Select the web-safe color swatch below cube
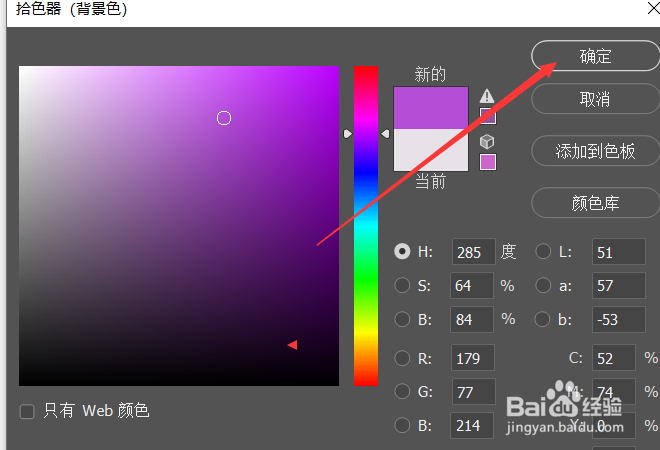 (488, 162)
